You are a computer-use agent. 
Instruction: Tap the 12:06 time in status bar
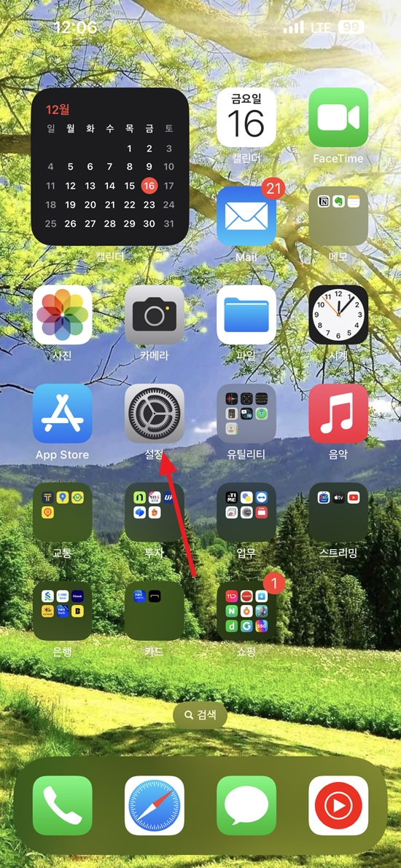coord(75,27)
